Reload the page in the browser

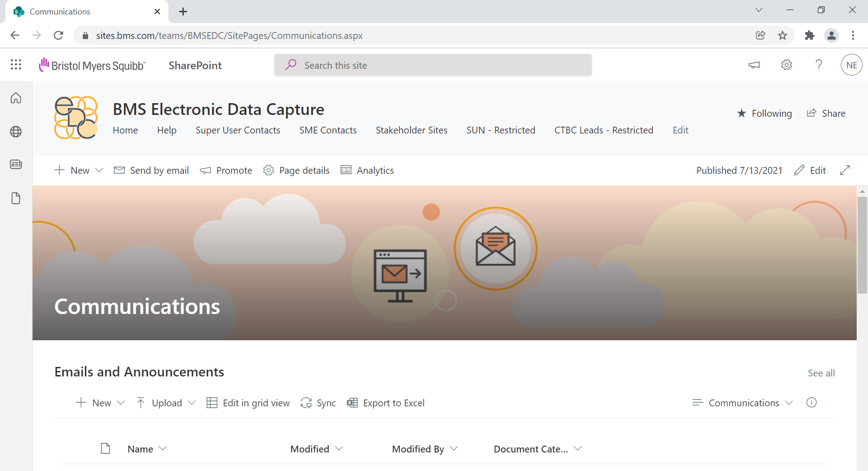coord(58,35)
